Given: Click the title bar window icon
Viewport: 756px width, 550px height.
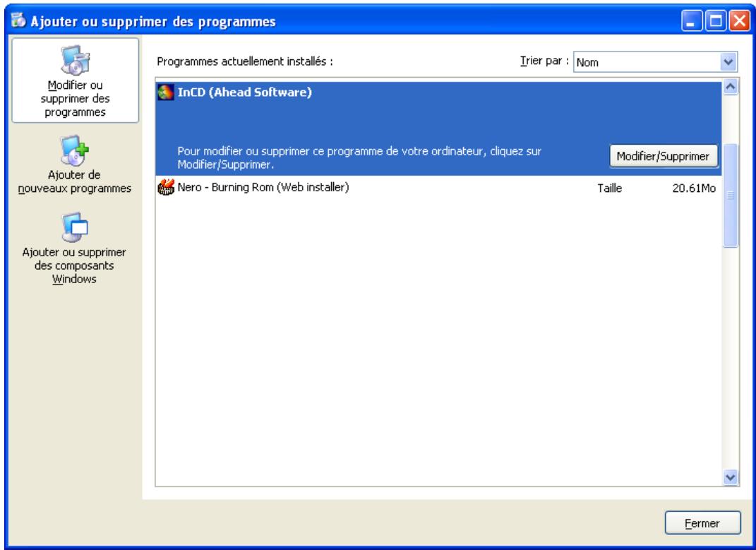Looking at the screenshot, I should click(18, 20).
